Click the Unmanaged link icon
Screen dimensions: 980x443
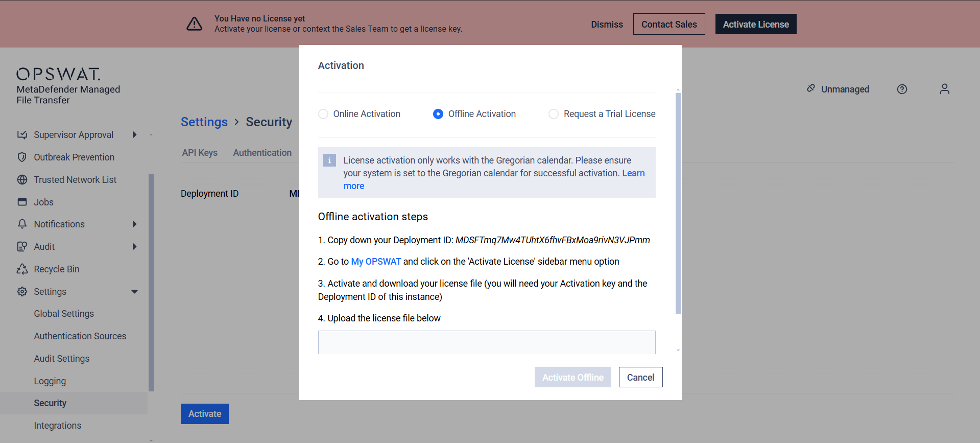tap(811, 88)
